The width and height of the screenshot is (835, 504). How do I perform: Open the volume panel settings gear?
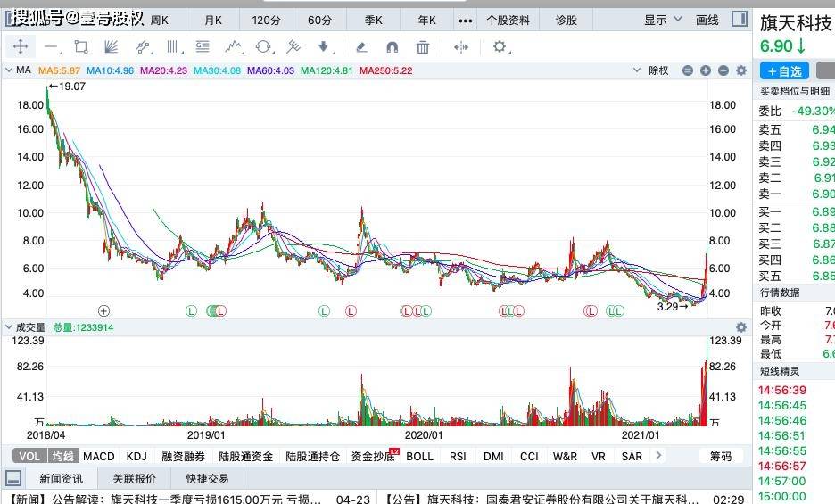point(740,327)
